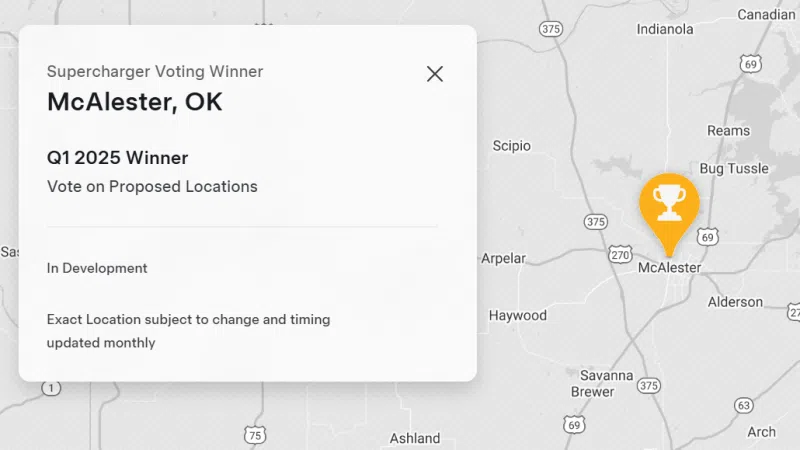Select the Reams map label
Image resolution: width=800 pixels, height=450 pixels.
tap(728, 131)
